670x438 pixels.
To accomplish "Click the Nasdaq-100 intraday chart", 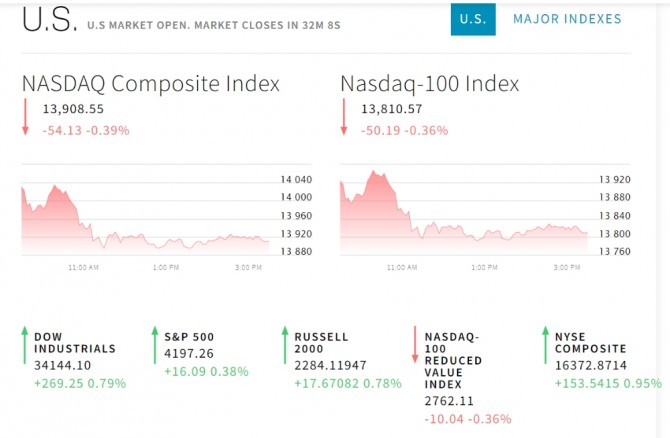I will pyautogui.click(x=464, y=215).
